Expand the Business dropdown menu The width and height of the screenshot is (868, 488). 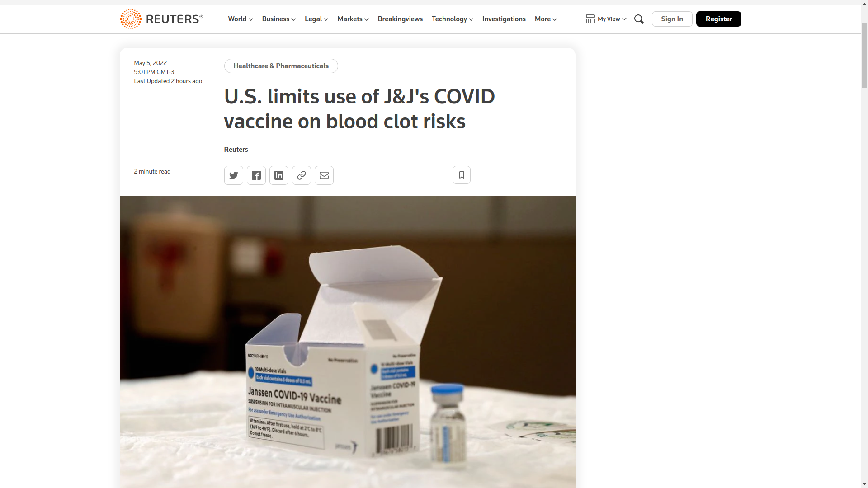coord(278,19)
